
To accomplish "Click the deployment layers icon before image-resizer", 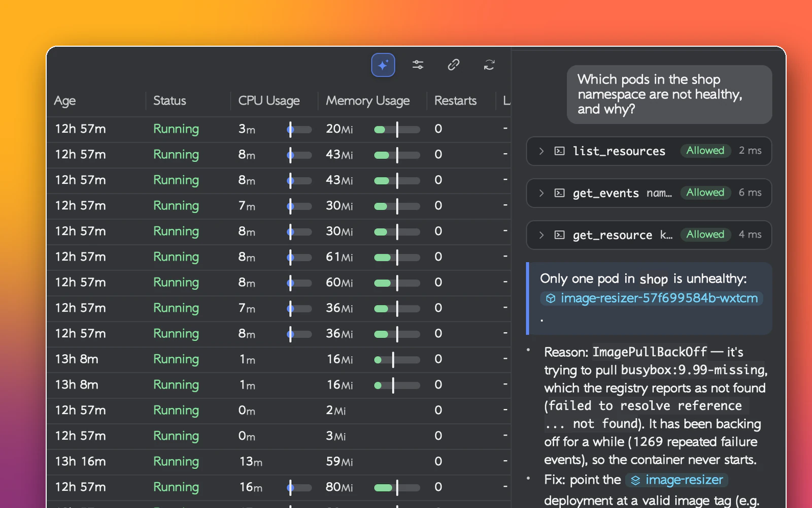I will click(635, 480).
